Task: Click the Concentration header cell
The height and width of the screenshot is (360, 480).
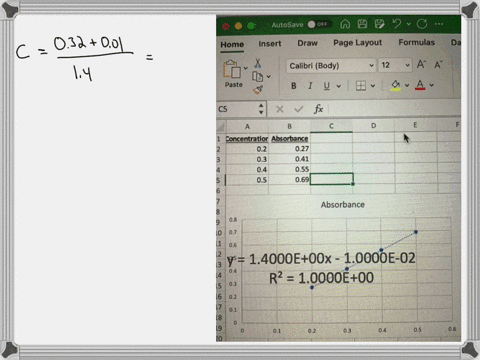Action: (247, 139)
